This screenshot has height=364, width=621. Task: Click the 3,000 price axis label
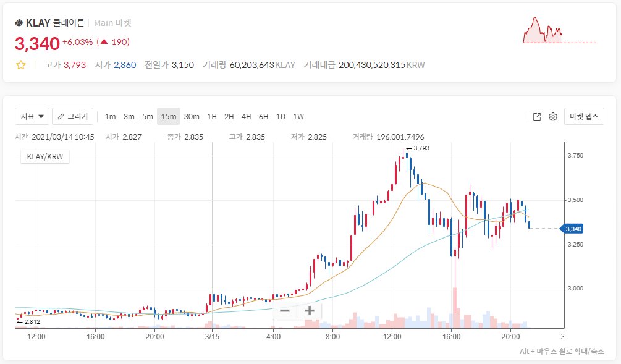tap(575, 289)
